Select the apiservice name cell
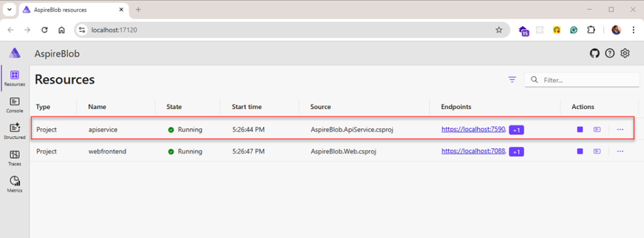The image size is (644, 238). point(103,129)
